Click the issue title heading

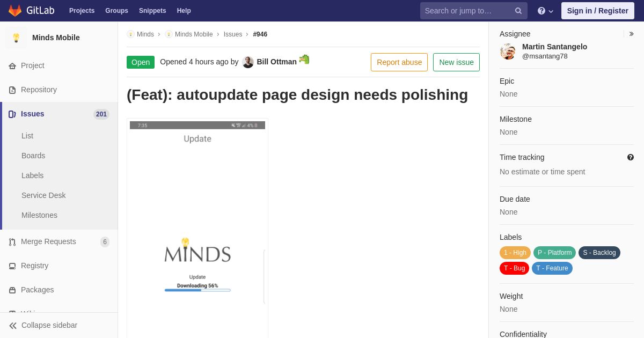pyautogui.click(x=297, y=95)
